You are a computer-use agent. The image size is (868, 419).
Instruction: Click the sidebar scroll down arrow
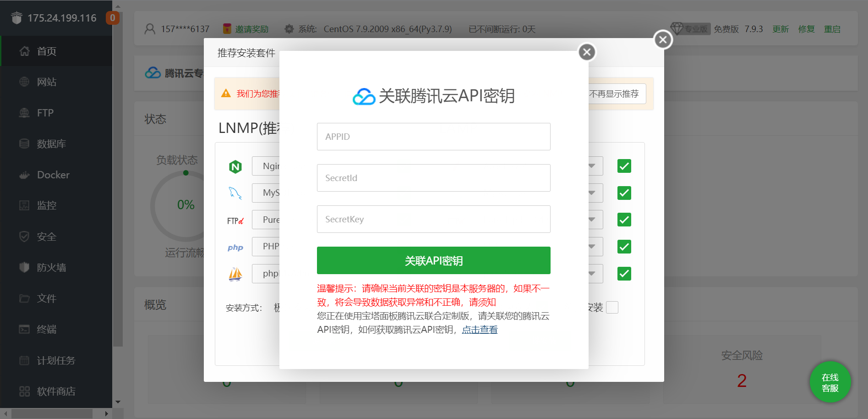[118, 402]
